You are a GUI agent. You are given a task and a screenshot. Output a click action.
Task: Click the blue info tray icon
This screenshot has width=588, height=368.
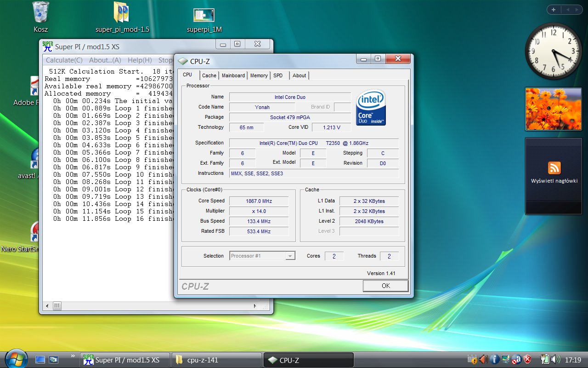(495, 359)
